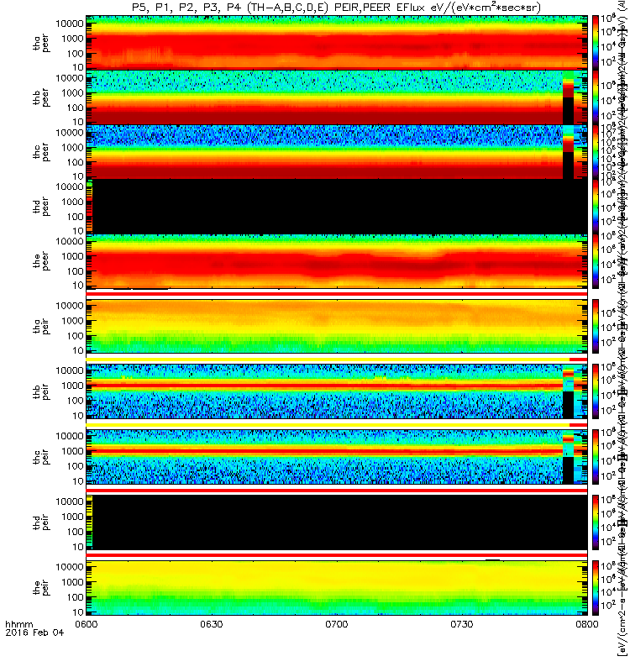Click the "2016 Feb 04" date label
This screenshot has height=672, width=630.
pyautogui.click(x=34, y=633)
